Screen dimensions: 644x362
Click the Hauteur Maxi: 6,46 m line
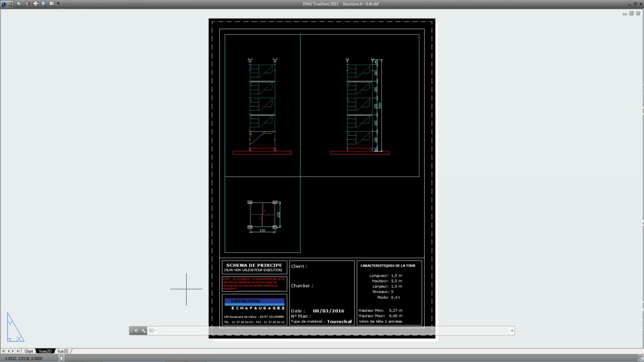click(x=380, y=316)
